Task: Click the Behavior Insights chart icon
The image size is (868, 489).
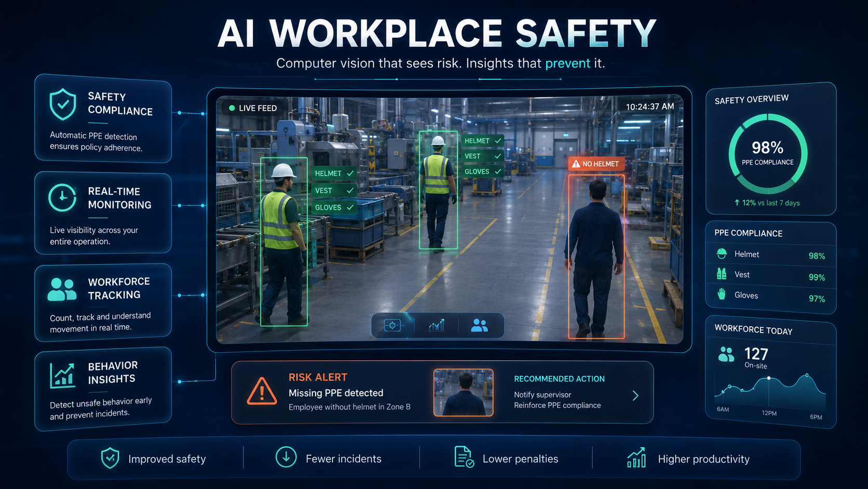Action: [62, 375]
